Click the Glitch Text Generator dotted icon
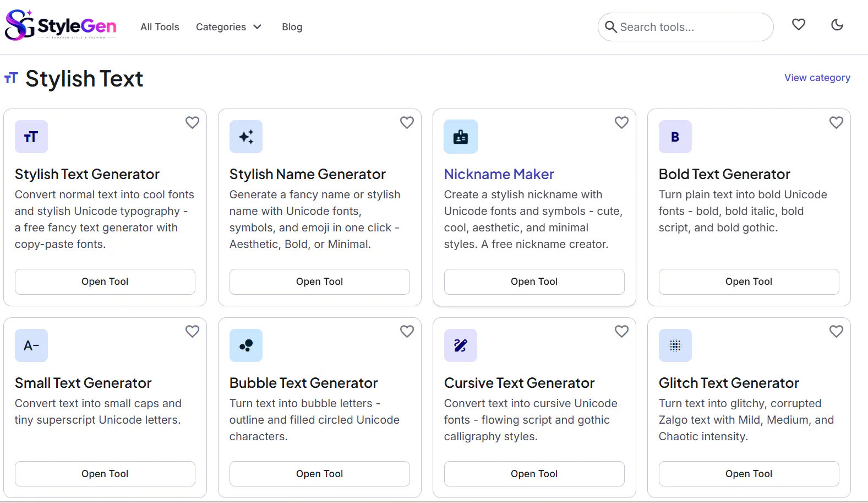The height and width of the screenshot is (503, 868). tap(675, 345)
